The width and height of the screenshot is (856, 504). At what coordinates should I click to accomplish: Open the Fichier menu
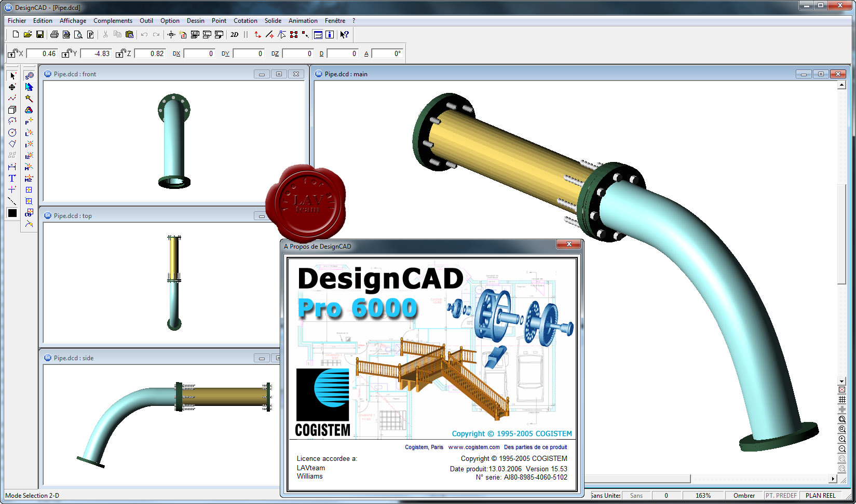coord(17,21)
